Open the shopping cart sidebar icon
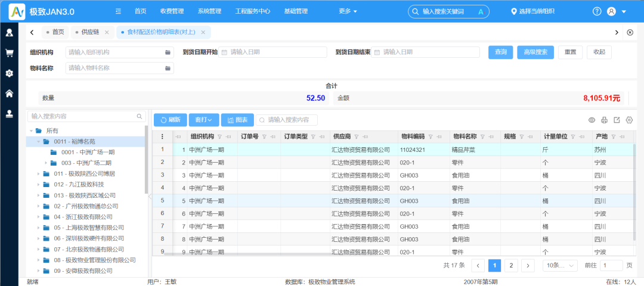Screen dimensions: 644x286 [x=9, y=53]
